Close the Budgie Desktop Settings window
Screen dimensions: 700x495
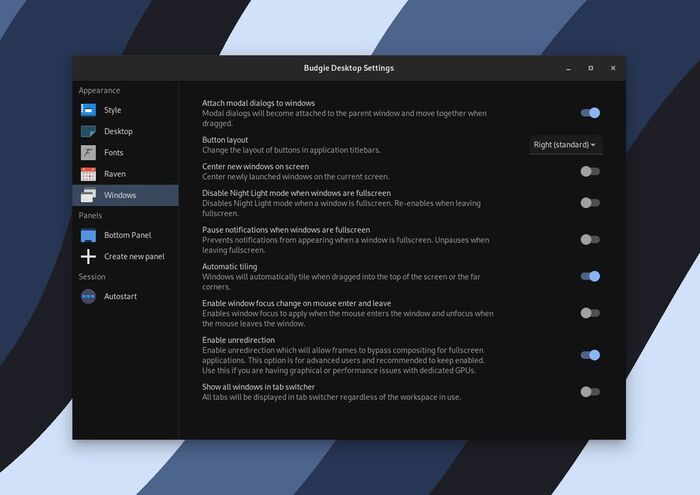coord(613,68)
